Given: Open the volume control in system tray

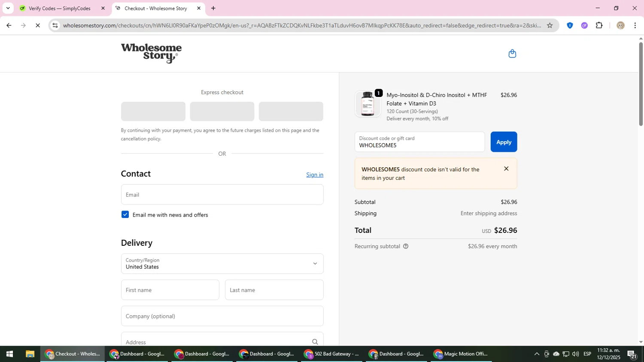Looking at the screenshot, I should (x=575, y=354).
